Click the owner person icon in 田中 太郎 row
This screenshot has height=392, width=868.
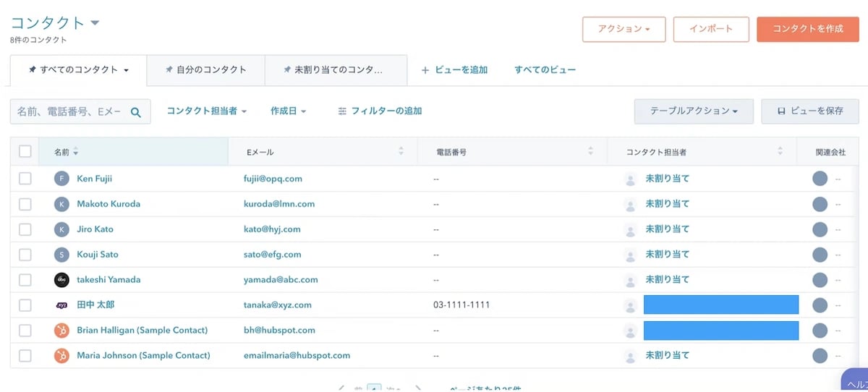(630, 305)
